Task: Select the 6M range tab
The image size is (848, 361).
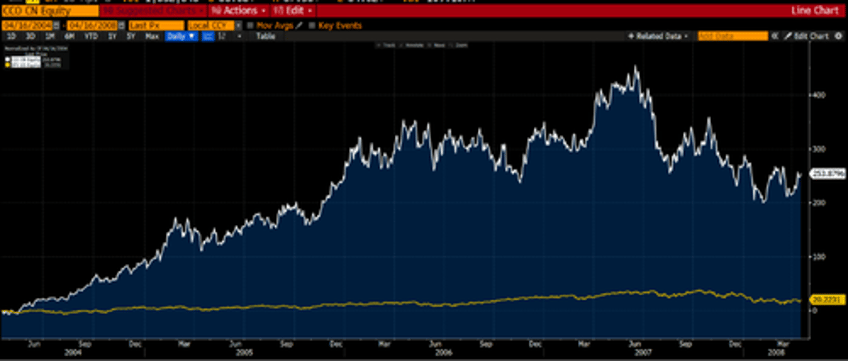Action: click(x=69, y=36)
